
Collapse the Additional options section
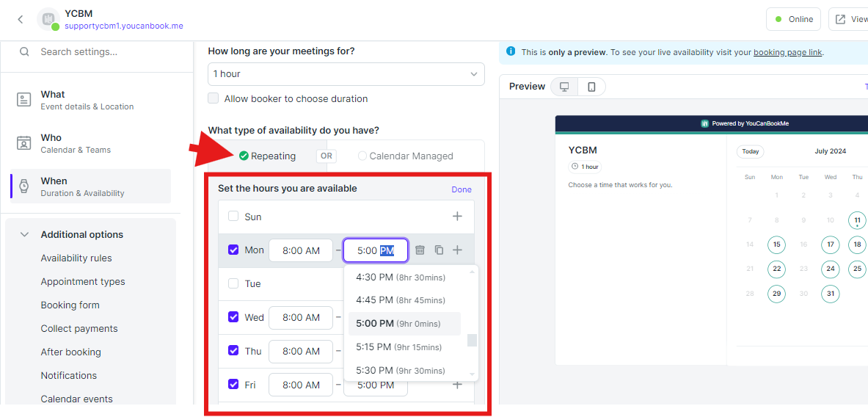click(24, 235)
